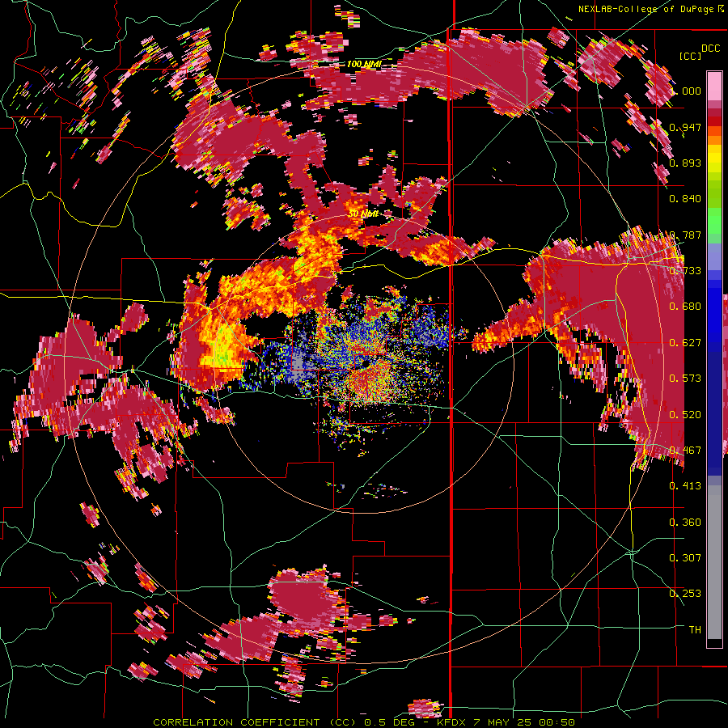The height and width of the screenshot is (728, 728).
Task: Click the 0.787 scale value
Action: [x=685, y=235]
